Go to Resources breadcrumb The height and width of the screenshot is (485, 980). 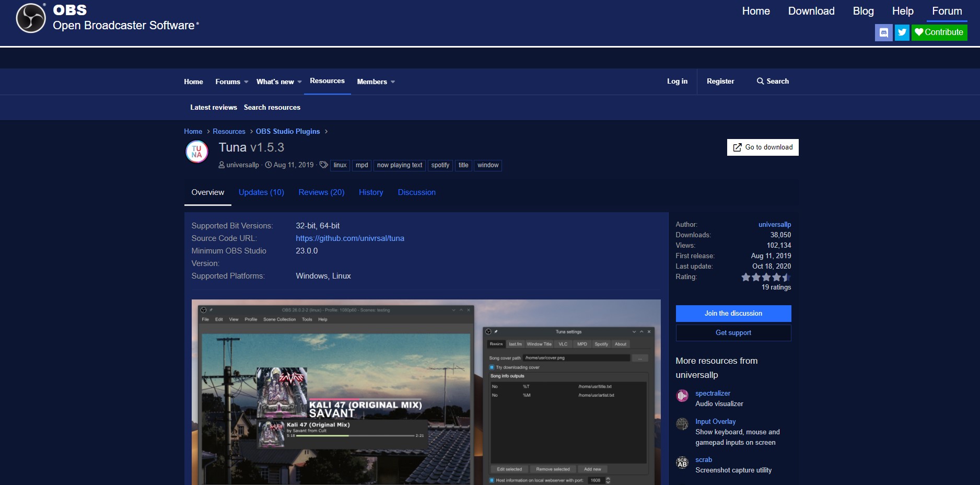pos(229,132)
